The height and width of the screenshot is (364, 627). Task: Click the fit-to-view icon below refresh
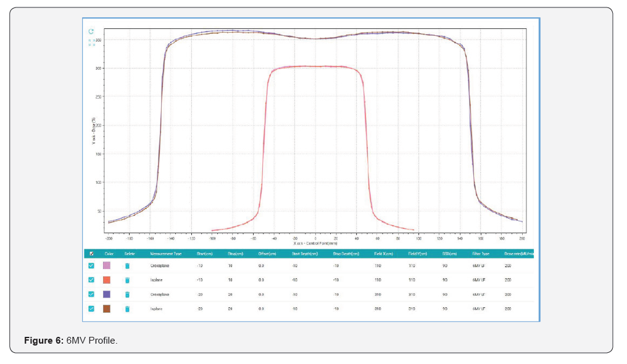tap(91, 43)
